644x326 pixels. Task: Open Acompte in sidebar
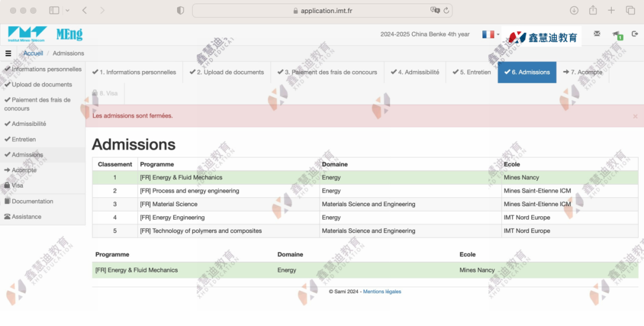pyautogui.click(x=43, y=170)
